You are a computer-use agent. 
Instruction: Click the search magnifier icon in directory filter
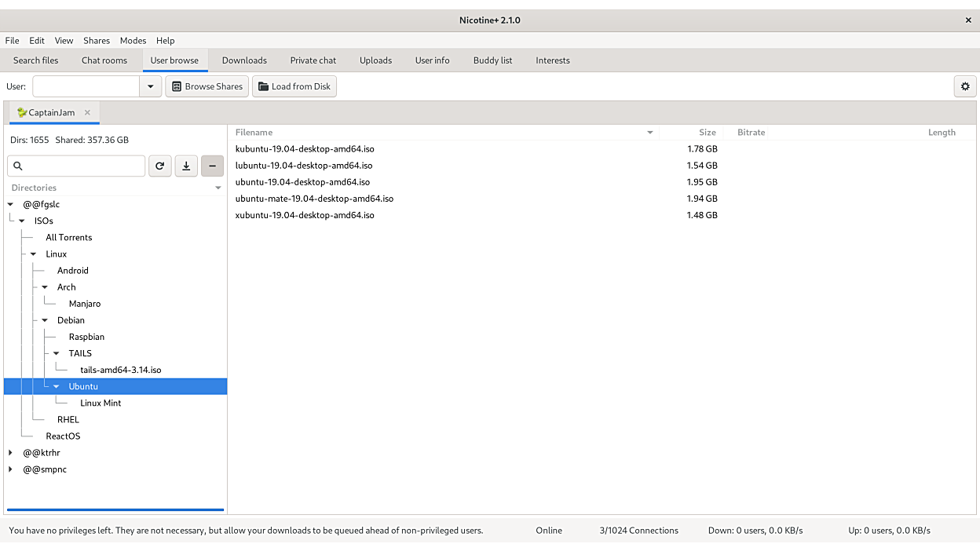(x=18, y=166)
